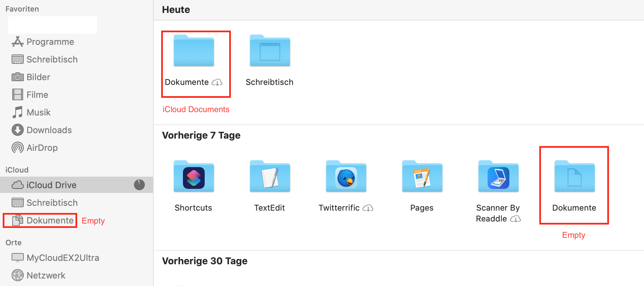Select the Scanner By Readdle folder
644x286 pixels.
click(498, 176)
